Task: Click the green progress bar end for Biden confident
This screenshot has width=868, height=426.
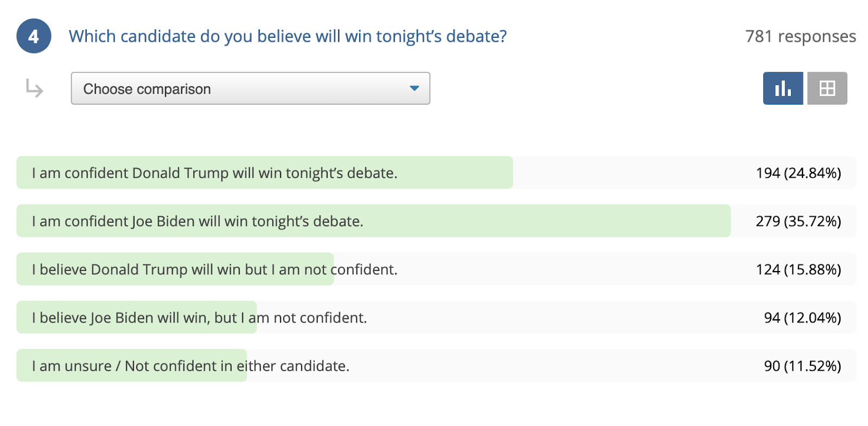Action: (726, 221)
